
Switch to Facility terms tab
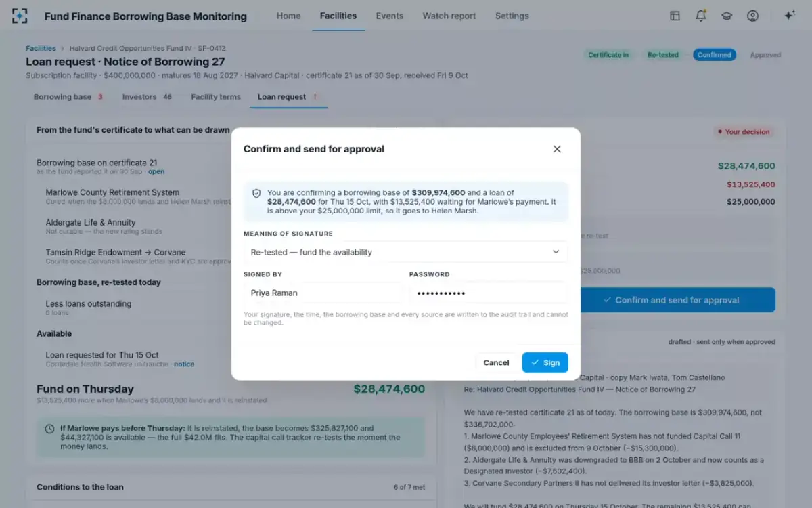[216, 97]
